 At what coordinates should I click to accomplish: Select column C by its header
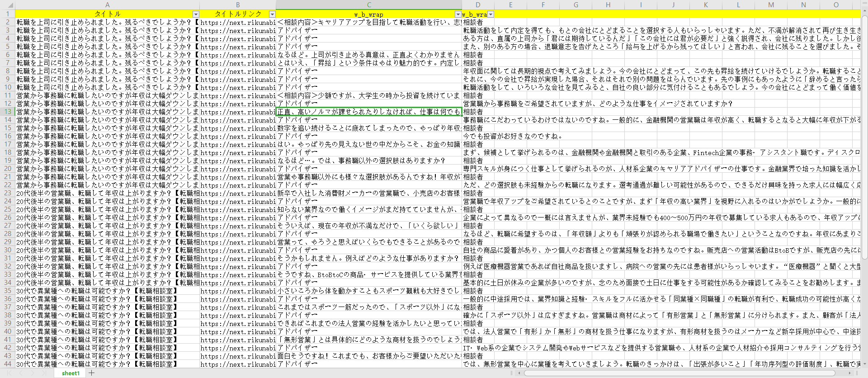[x=368, y=5]
